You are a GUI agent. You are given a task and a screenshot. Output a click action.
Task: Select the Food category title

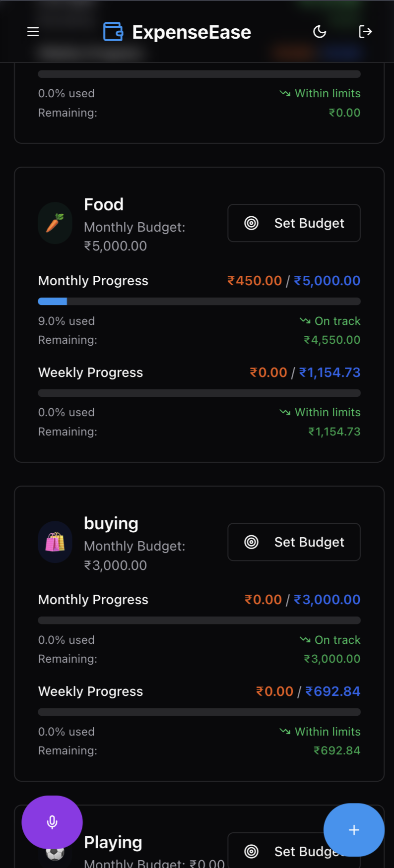tap(103, 204)
